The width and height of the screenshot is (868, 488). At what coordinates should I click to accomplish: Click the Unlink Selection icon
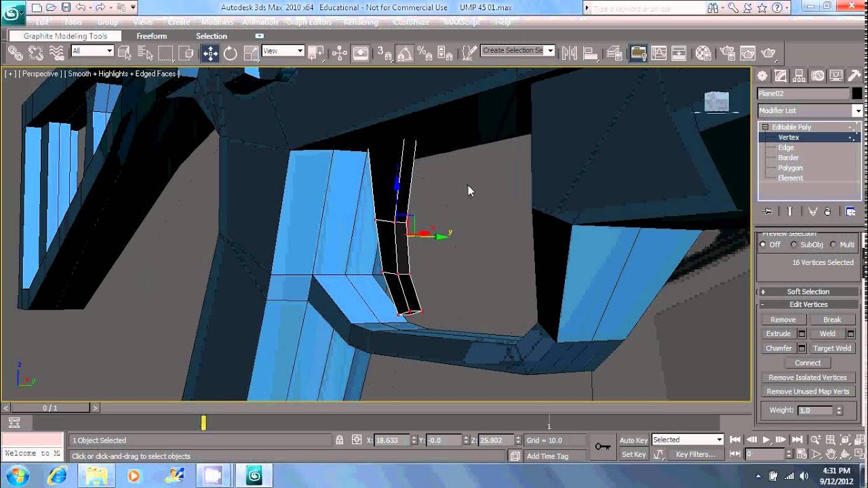[36, 53]
